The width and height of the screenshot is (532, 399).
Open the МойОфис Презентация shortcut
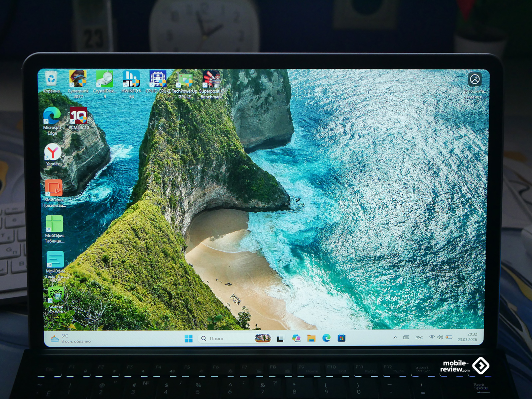pyautogui.click(x=54, y=188)
